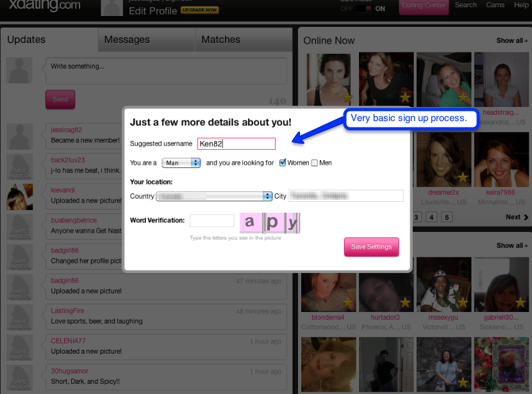The width and height of the screenshot is (532, 394).
Task: Open kievandi's profile picture thumbnail
Action: 20,197
